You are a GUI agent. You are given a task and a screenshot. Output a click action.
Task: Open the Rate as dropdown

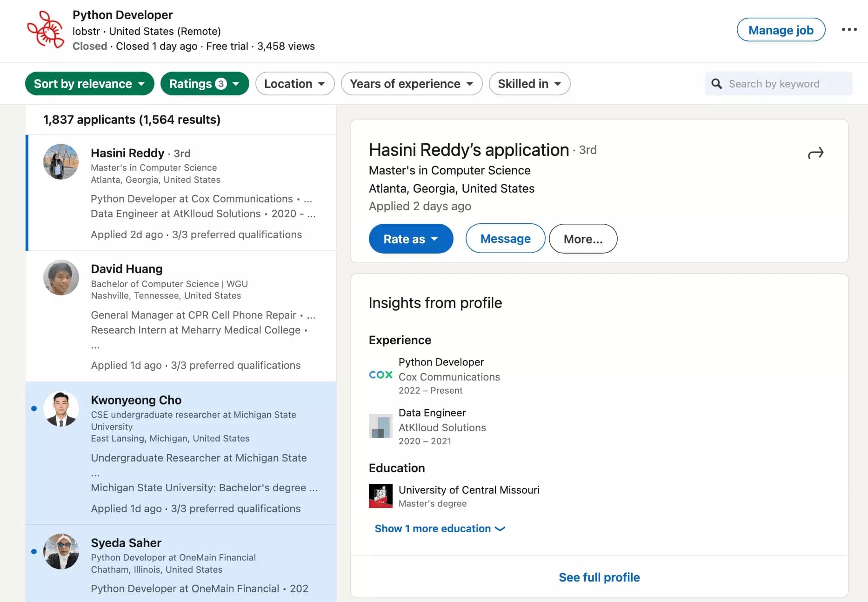[x=411, y=239]
